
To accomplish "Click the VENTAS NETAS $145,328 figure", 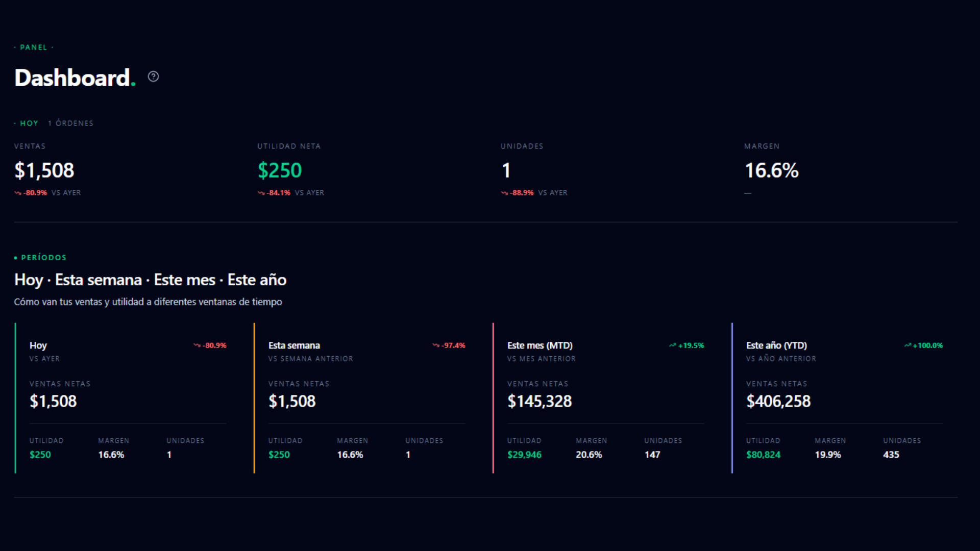I will tap(540, 401).
